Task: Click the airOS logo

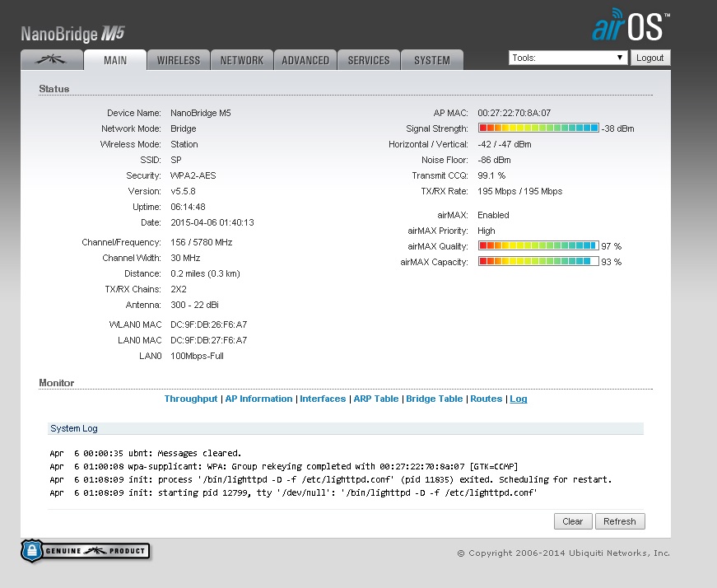Action: click(631, 26)
